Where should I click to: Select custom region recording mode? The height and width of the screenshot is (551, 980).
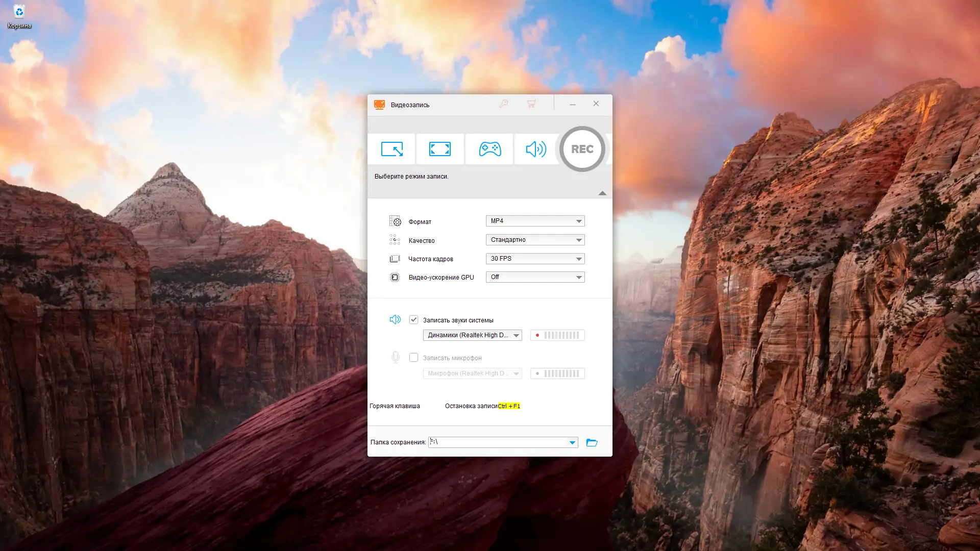pyautogui.click(x=391, y=149)
